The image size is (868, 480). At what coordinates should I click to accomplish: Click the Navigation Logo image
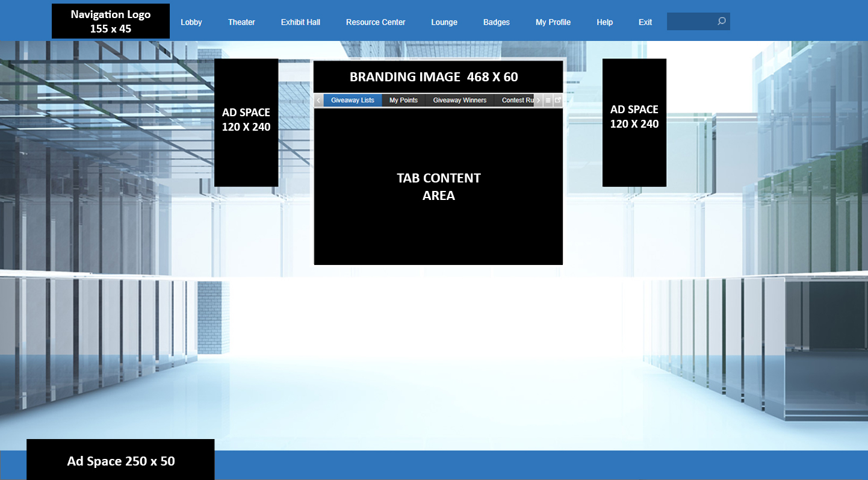pyautogui.click(x=111, y=21)
